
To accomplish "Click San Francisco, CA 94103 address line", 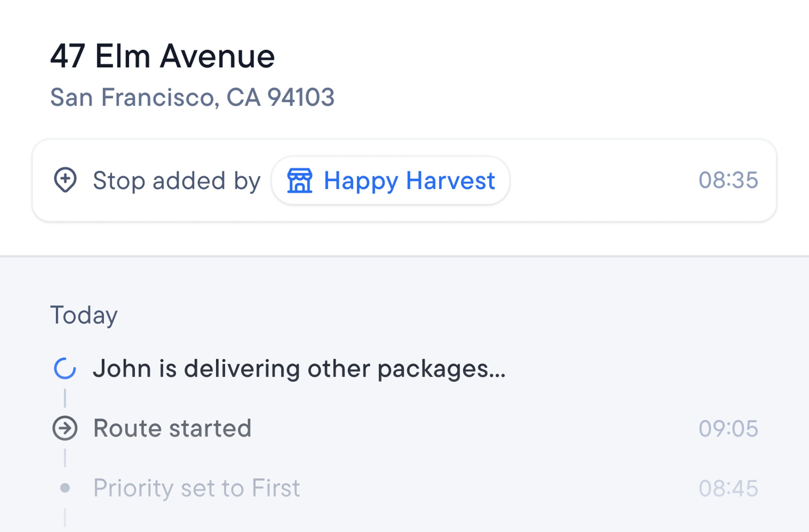I will pos(192,98).
